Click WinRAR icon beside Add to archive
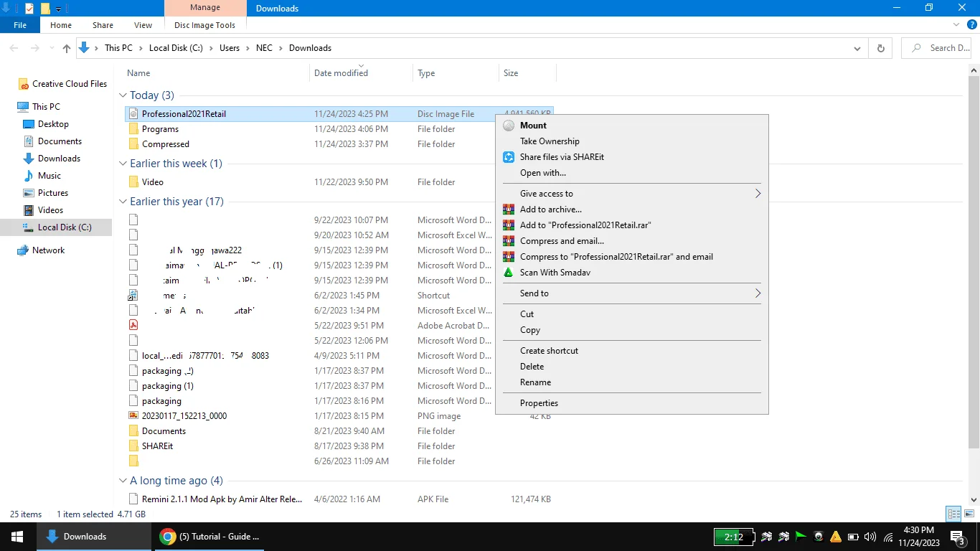This screenshot has height=551, width=980. (509, 209)
